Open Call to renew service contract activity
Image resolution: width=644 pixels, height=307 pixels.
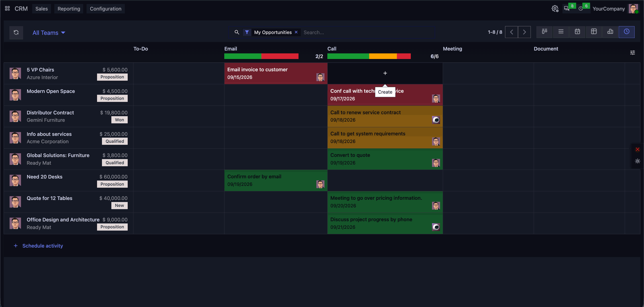click(x=385, y=116)
